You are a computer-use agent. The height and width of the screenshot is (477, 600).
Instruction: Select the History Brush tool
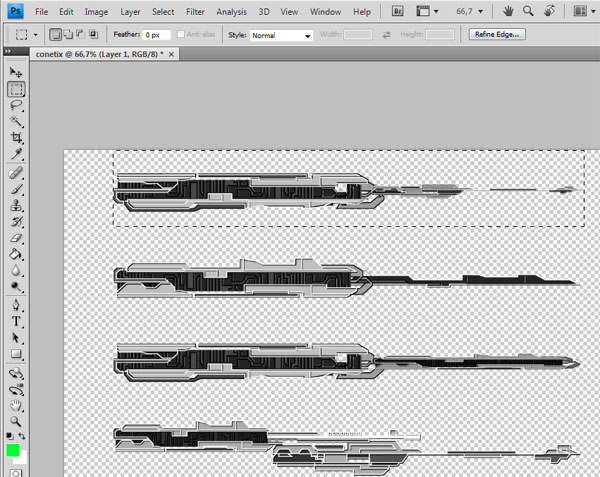pyautogui.click(x=16, y=222)
